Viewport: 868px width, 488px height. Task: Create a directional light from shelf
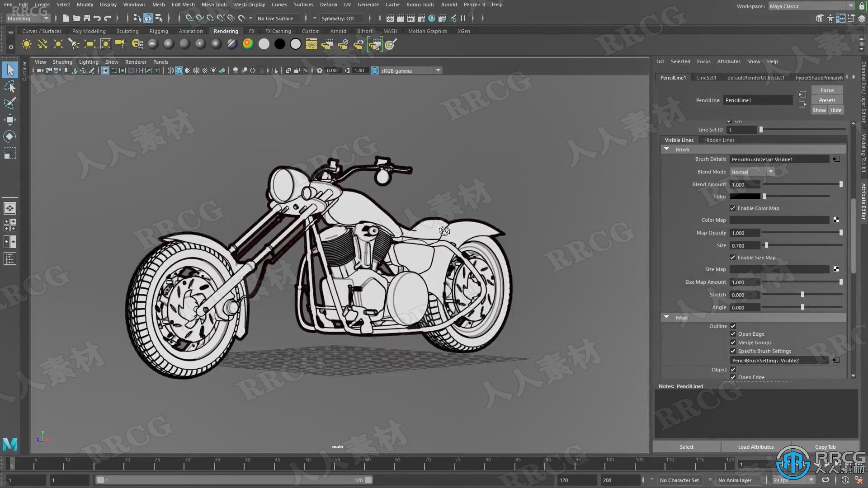pyautogui.click(x=42, y=44)
